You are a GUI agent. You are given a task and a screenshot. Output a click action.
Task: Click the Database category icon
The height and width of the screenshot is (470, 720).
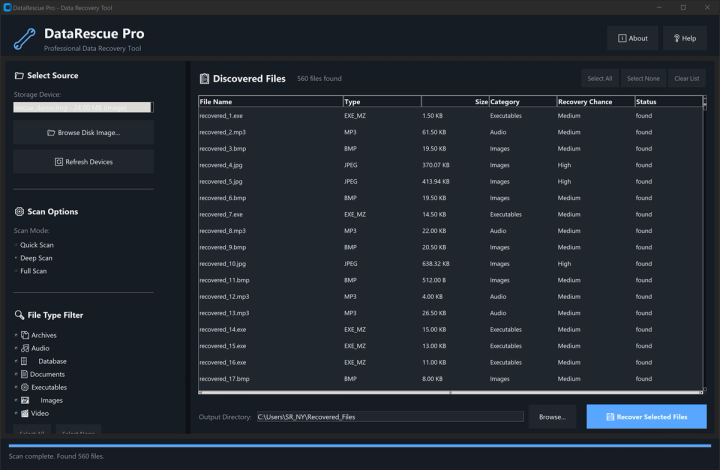24,361
